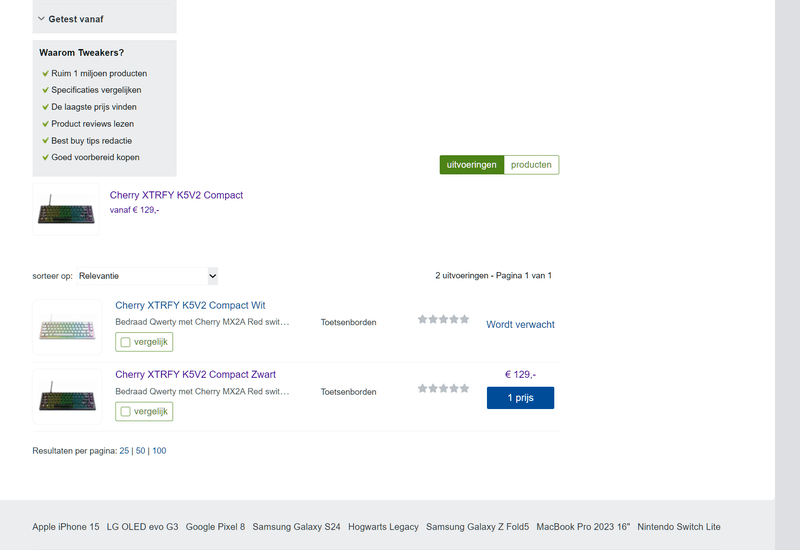800x550 pixels.
Task: Open Cherry XTRFY K5V2 Compact Zwart link
Action: coord(195,374)
